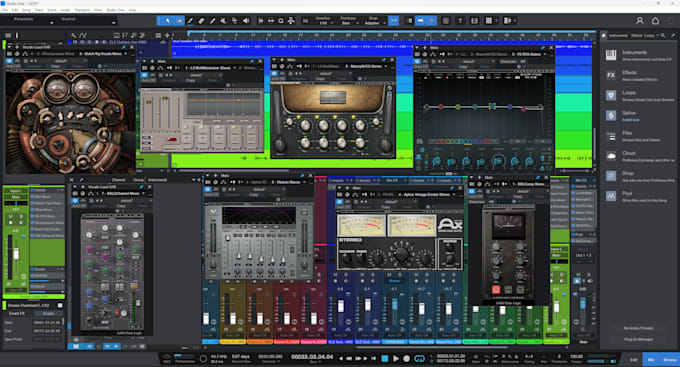Select the Arrow tool in the toolbar
Image resolution: width=680 pixels, height=367 pixels.
[x=168, y=20]
